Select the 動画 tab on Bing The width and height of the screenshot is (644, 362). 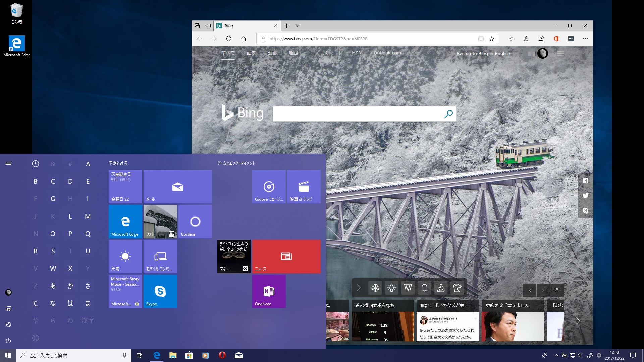[x=272, y=53]
